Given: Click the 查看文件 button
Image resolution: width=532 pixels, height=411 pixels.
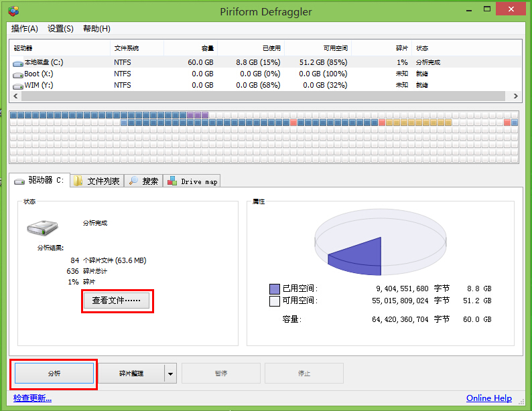Looking at the screenshot, I should 117,301.
